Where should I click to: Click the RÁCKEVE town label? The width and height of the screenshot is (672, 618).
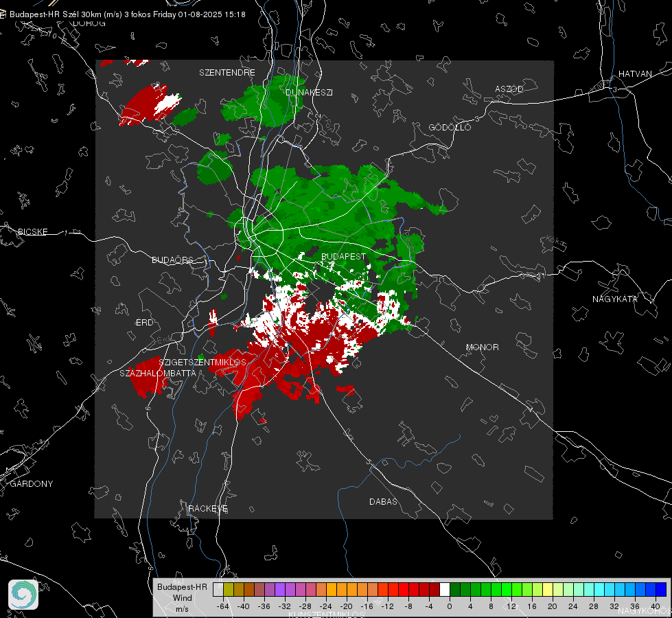(x=208, y=508)
